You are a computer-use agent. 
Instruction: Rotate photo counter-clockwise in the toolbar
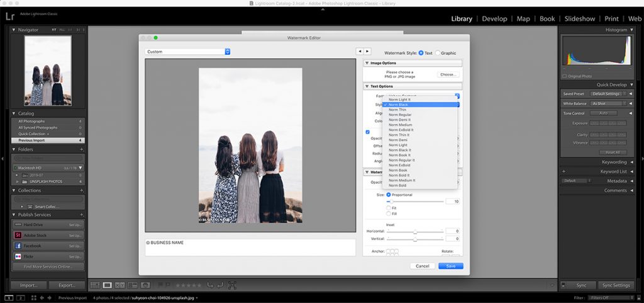(x=210, y=285)
